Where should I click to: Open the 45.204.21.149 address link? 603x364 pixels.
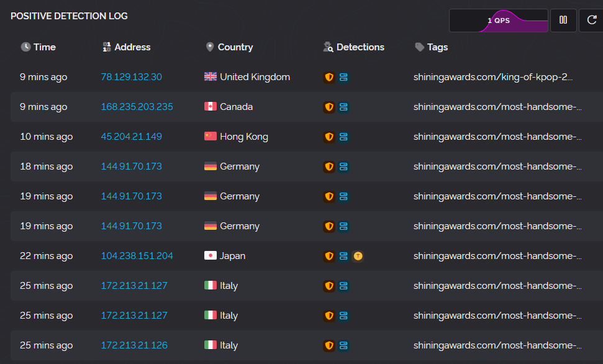131,137
